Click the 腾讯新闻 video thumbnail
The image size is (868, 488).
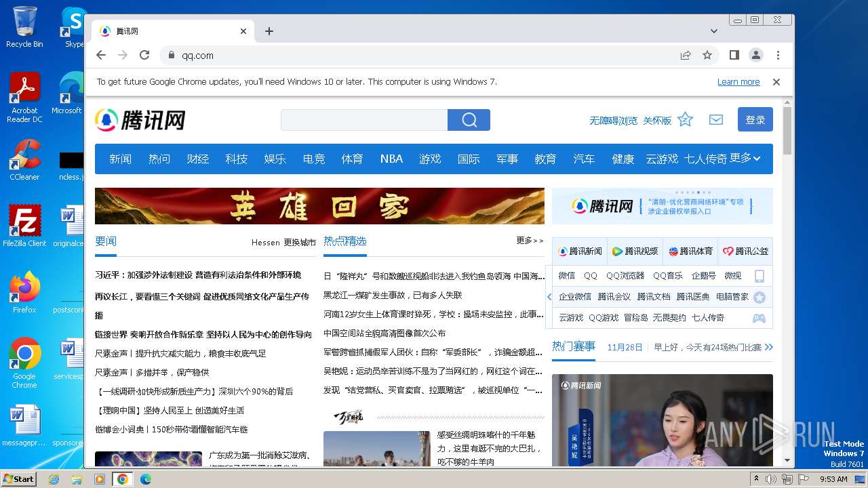(x=662, y=420)
